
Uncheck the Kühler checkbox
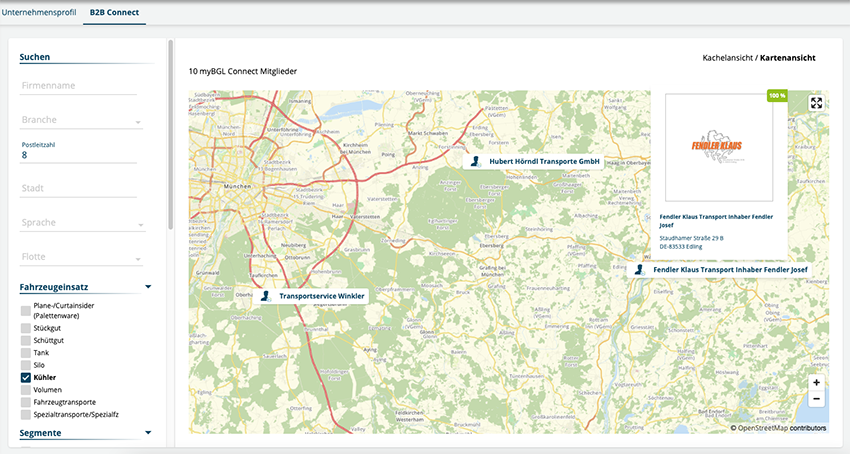(25, 378)
